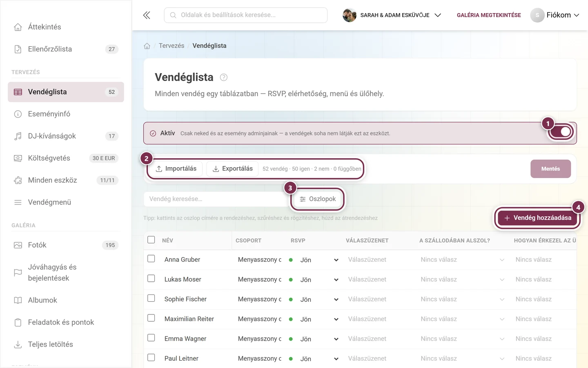Click the CSOPORT column header
The width and height of the screenshot is (588, 368).
click(248, 240)
